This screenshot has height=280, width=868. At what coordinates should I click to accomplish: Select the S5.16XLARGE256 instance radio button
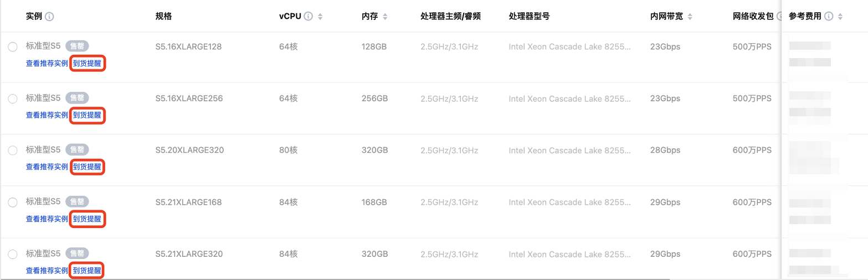tap(13, 98)
